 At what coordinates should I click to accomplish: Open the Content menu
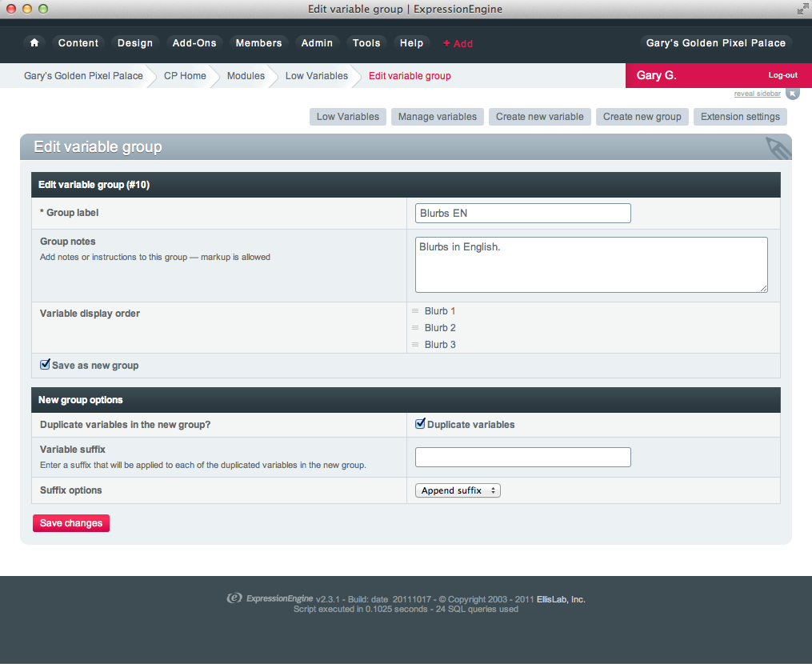pos(78,43)
